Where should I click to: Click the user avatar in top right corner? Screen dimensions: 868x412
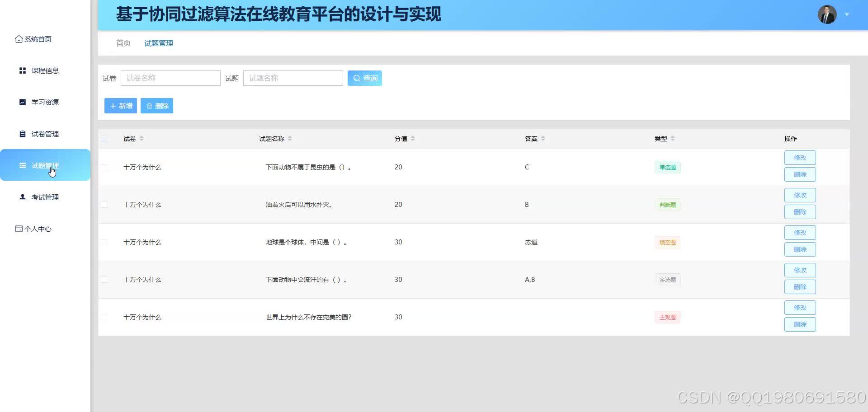click(x=827, y=14)
